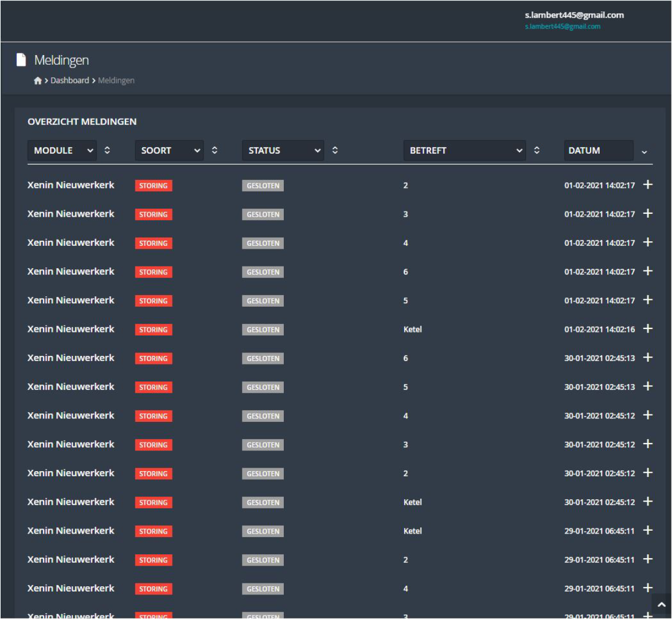This screenshot has width=672, height=619.
Task: Expand the first melding with the plus button
Action: (x=647, y=186)
